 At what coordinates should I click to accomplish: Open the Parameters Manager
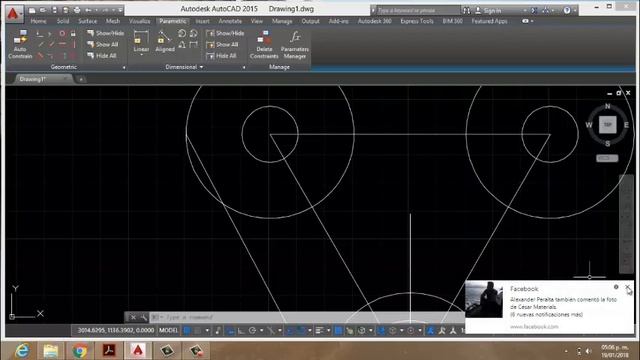(295, 45)
